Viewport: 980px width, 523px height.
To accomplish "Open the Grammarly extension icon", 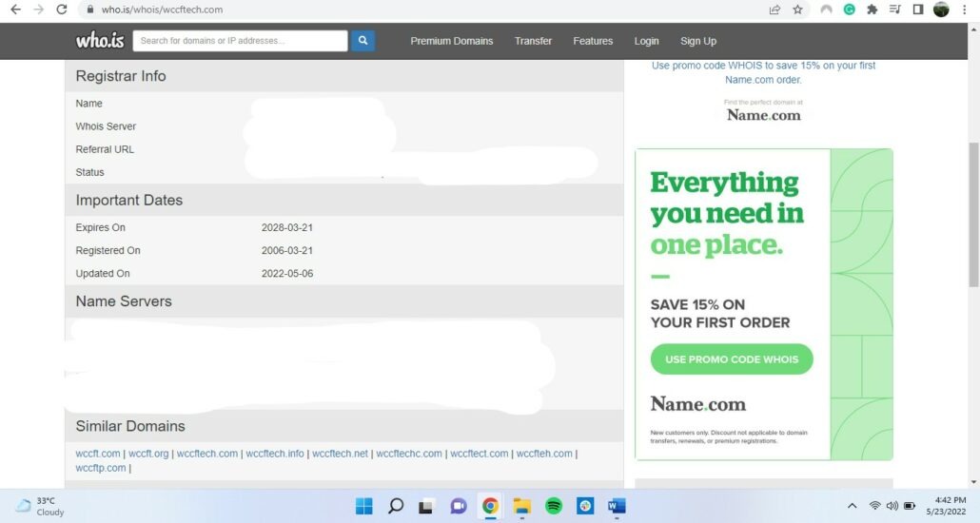I will [x=850, y=10].
